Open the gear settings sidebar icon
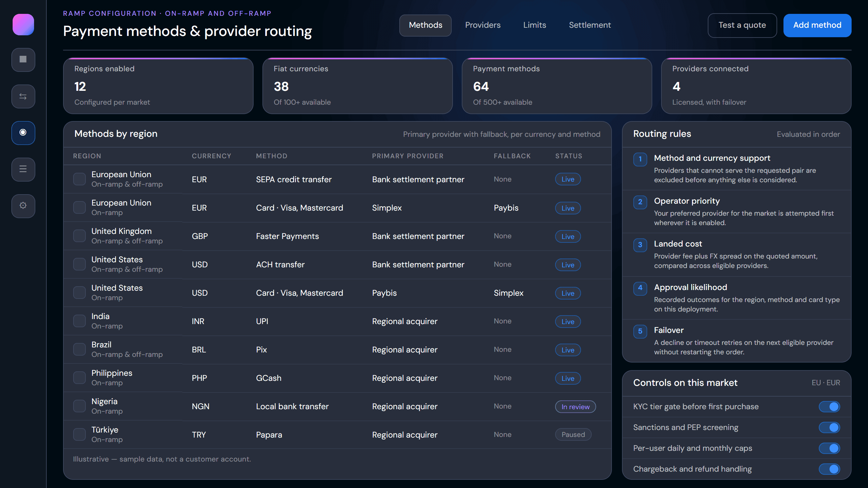Screen dimensions: 868x488 coord(23,206)
